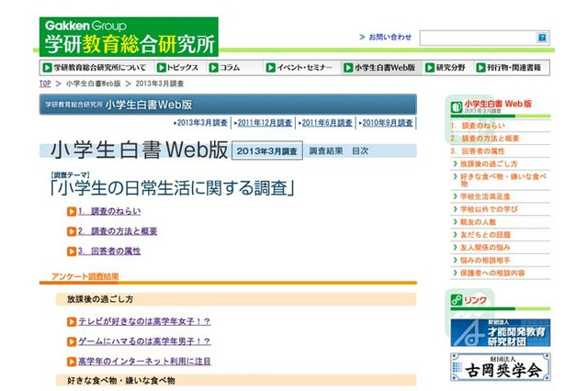Click green arrow icon beside 研究分野
Screen dimensions: 588x391
pyautogui.click(x=430, y=67)
